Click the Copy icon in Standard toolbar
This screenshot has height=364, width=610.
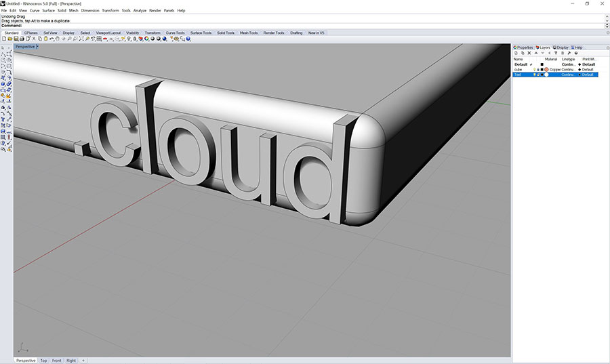40,39
